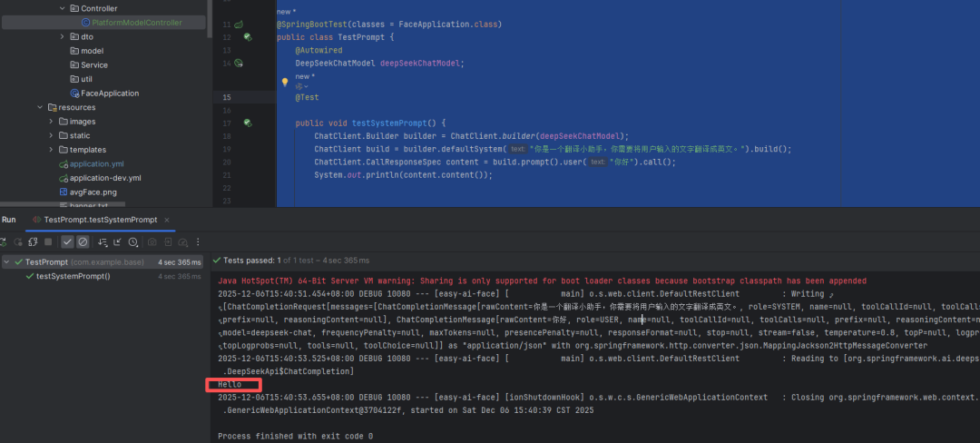Click Rerun Failed Tests icon
This screenshot has width=980, height=443.
pos(19,242)
